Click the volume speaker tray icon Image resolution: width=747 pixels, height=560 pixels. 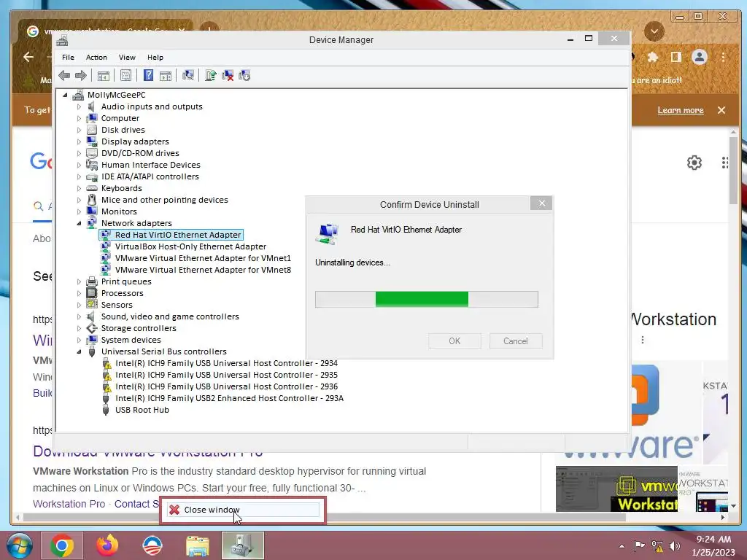675,545
